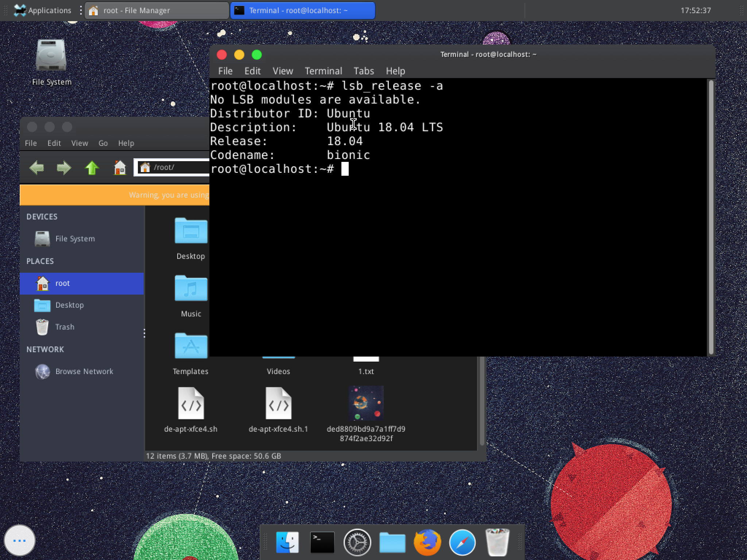The image size is (747, 560).
Task: Select the Music folder icon
Action: [x=191, y=289]
